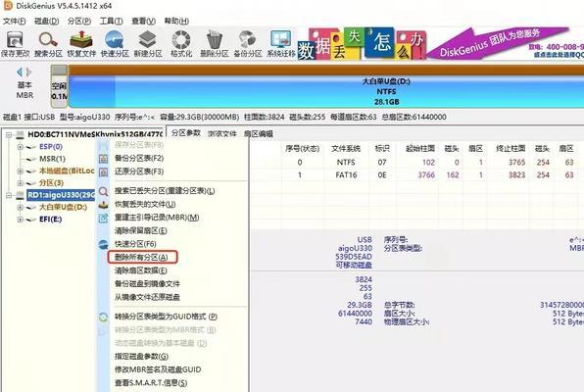Click the FAT16 file system table cell
The width and height of the screenshot is (584, 392).
[x=346, y=175]
